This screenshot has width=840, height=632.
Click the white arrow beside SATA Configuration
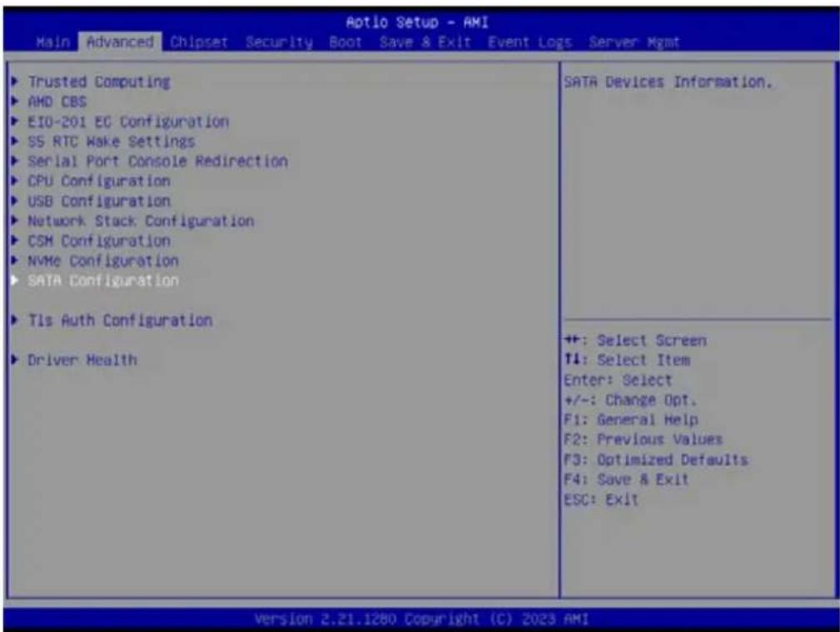pyautogui.click(x=15, y=281)
